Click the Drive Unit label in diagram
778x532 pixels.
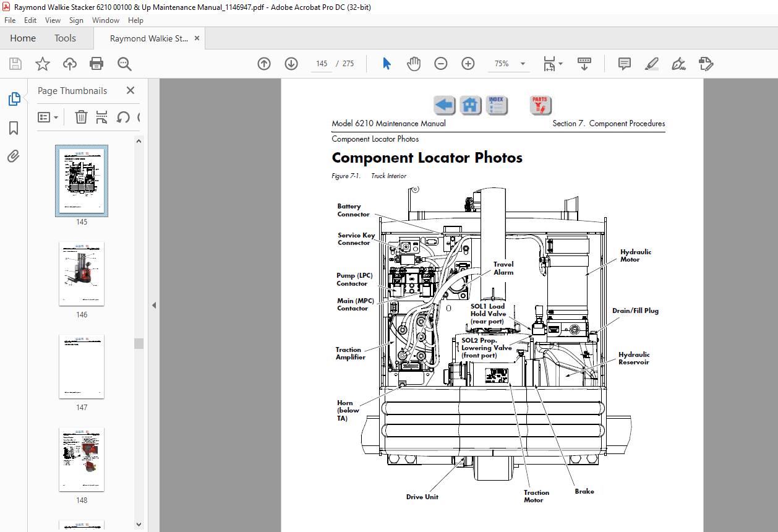coord(422,497)
